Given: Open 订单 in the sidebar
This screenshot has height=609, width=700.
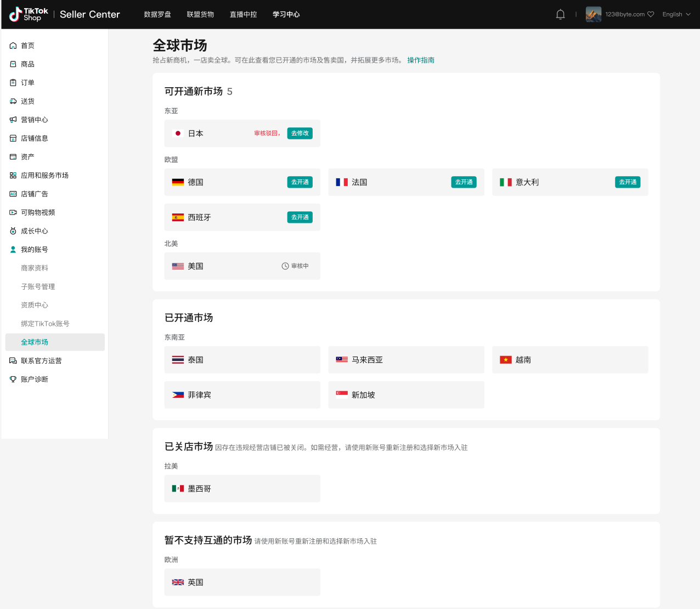Looking at the screenshot, I should pyautogui.click(x=27, y=83).
